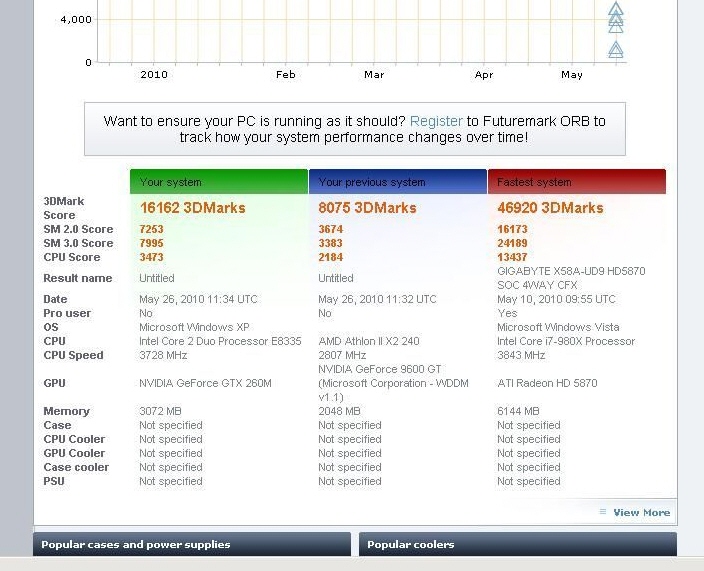Click Microsoft Windows Vista text
Screen dimensions: 704x571
[x=558, y=327]
